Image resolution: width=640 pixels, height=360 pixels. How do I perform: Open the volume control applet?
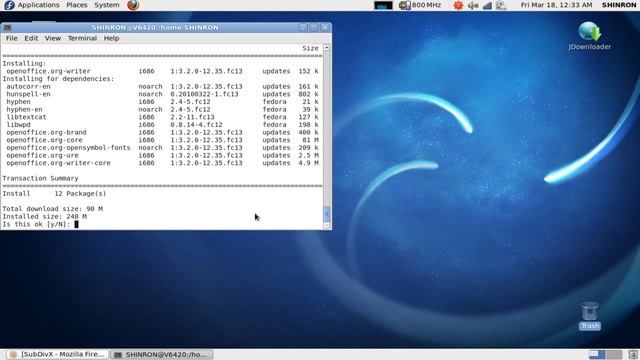pos(473,5)
